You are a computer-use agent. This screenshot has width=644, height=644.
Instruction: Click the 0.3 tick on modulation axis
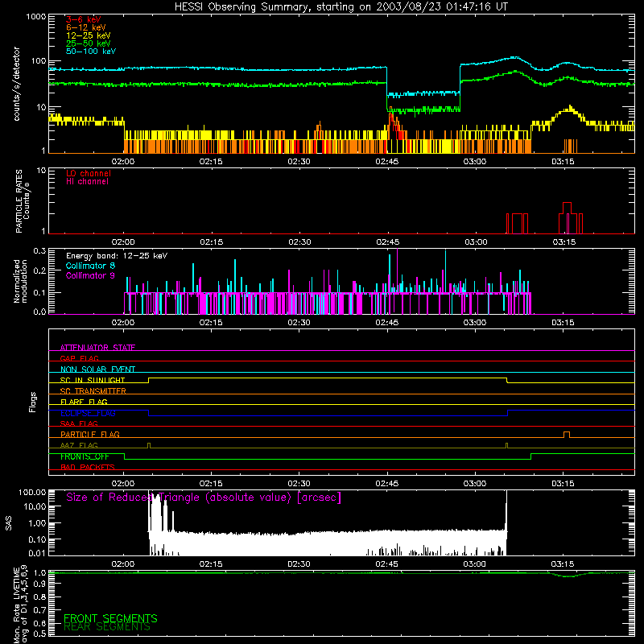(x=39, y=251)
